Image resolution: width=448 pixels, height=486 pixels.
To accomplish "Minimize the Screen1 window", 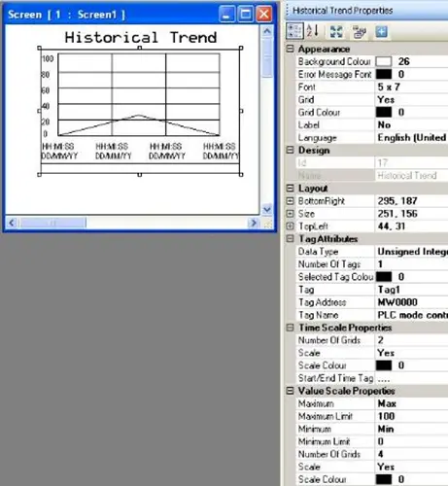I will tap(226, 15).
